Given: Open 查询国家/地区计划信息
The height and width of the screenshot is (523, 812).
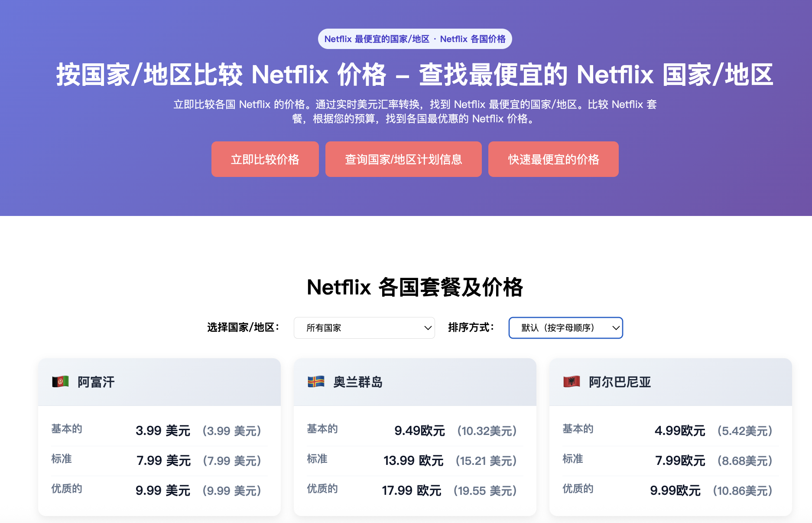Looking at the screenshot, I should pyautogui.click(x=403, y=159).
